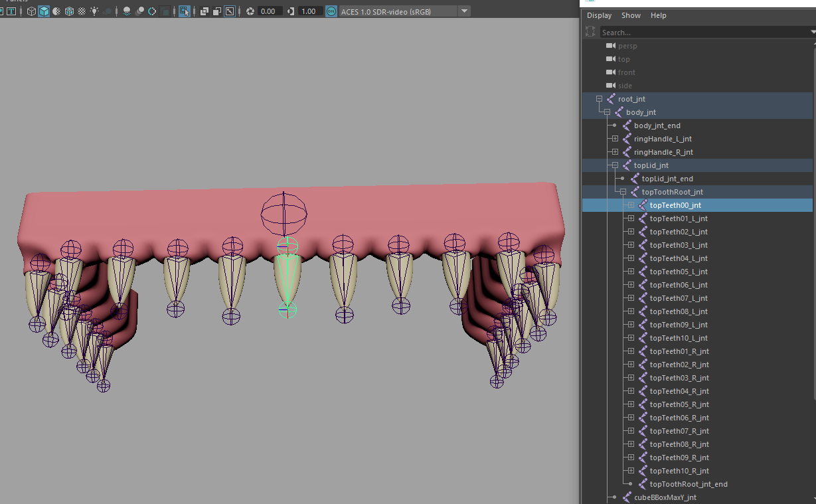Click the front camera's icon
This screenshot has width=816, height=504.
pyautogui.click(x=611, y=72)
